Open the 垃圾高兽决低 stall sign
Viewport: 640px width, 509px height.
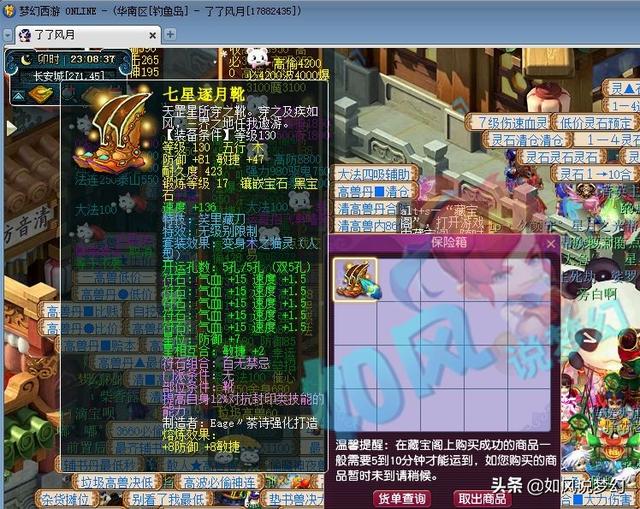pyautogui.click(x=116, y=482)
